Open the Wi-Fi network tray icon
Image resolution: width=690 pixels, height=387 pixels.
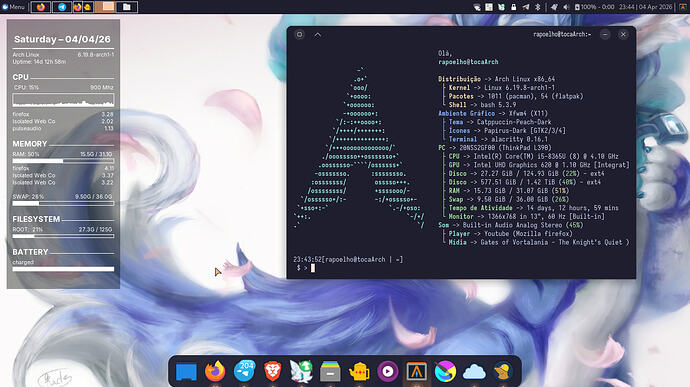tap(477, 7)
